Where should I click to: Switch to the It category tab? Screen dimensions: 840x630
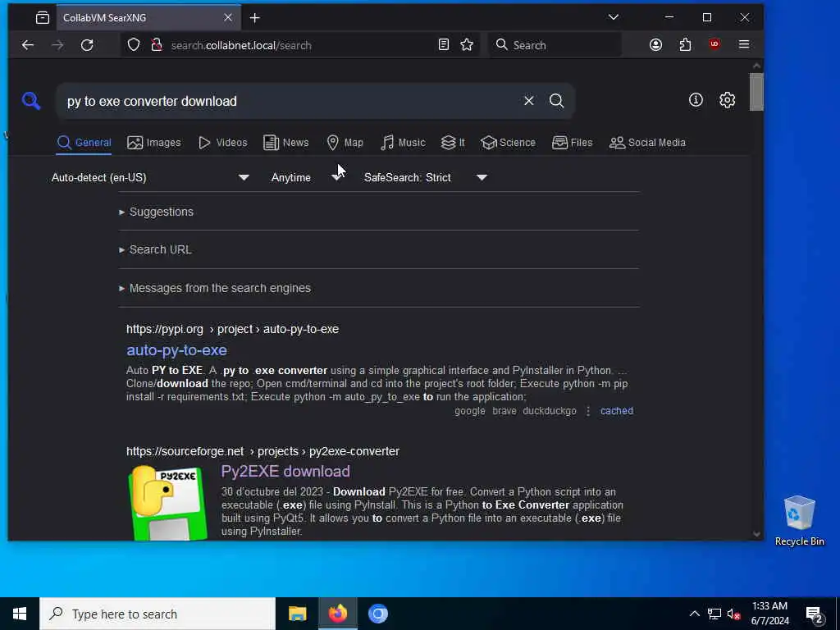click(x=453, y=143)
